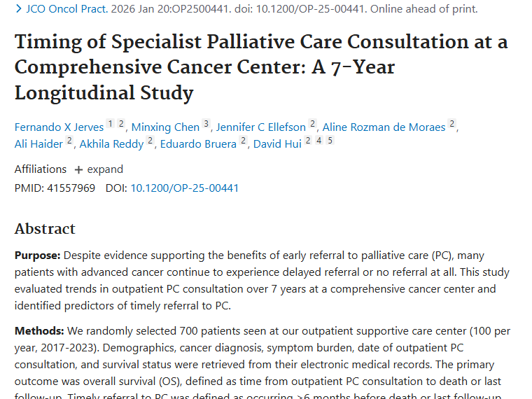The width and height of the screenshot is (532, 399).
Task: Click affiliation superscript 4 beside David Hui
Action: click(x=319, y=141)
